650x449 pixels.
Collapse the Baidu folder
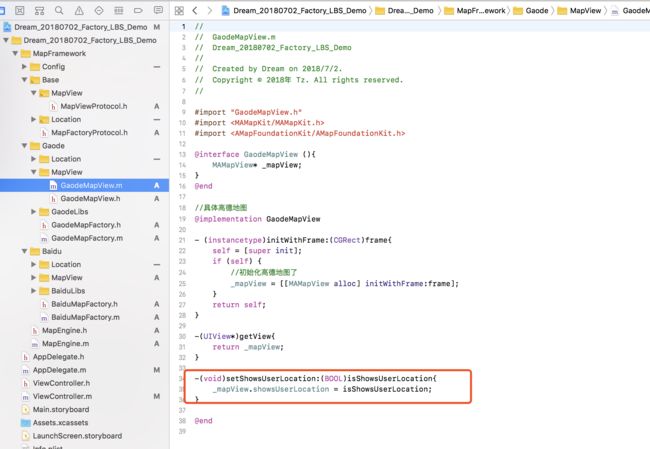tap(24, 251)
